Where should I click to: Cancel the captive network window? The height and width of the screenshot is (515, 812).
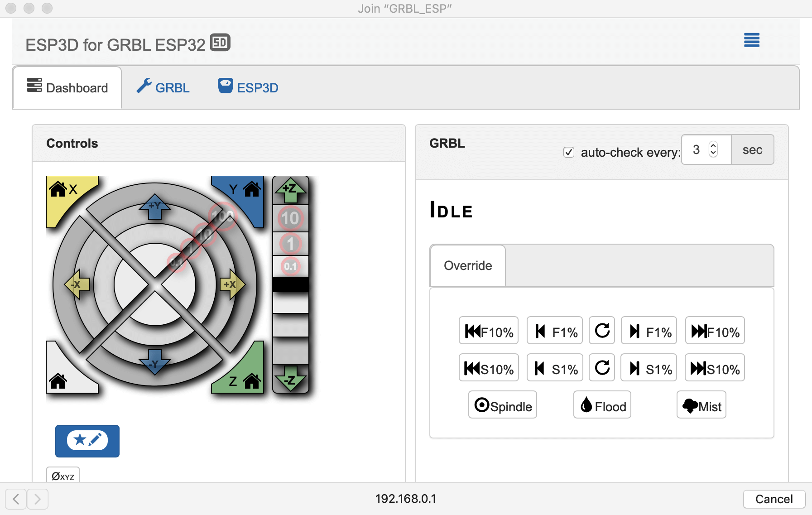pyautogui.click(x=774, y=499)
